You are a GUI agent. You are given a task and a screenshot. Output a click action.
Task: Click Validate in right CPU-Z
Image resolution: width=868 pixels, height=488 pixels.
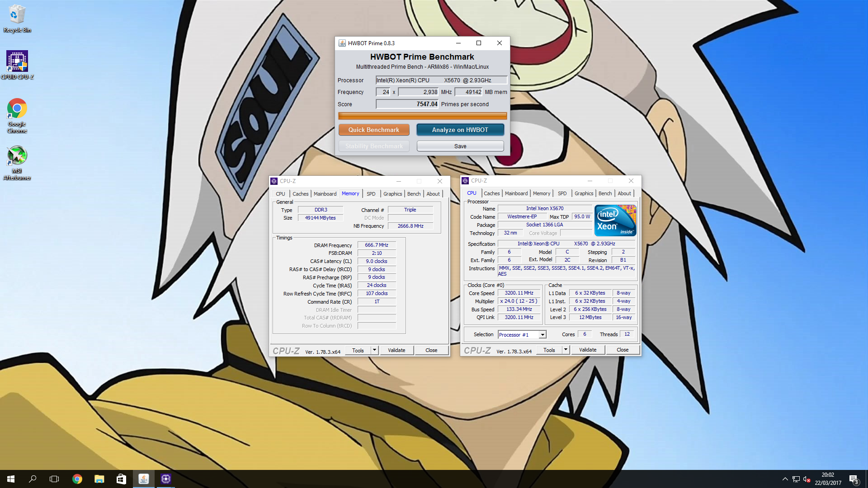coord(588,350)
